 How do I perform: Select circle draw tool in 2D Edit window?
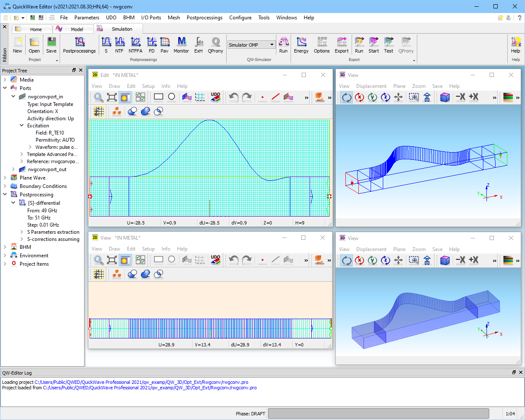[172, 97]
